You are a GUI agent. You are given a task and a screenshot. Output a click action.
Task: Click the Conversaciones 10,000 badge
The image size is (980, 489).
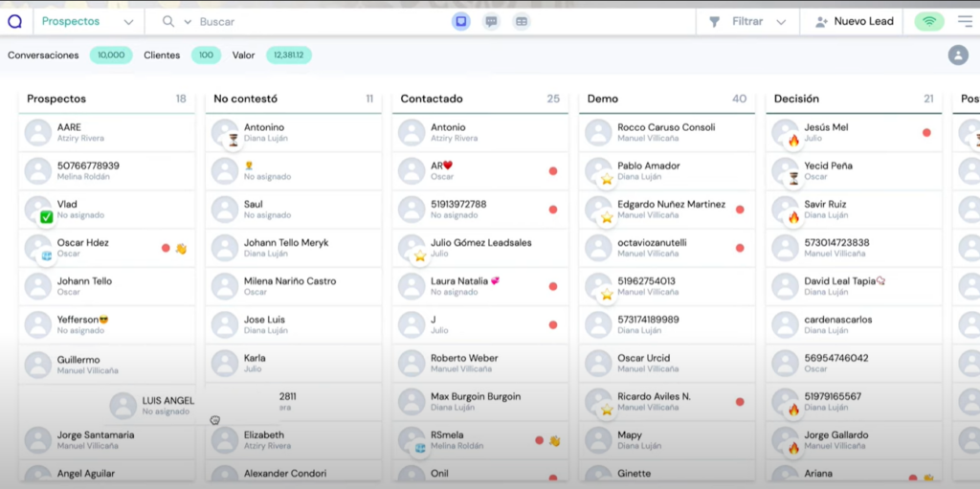click(x=111, y=56)
